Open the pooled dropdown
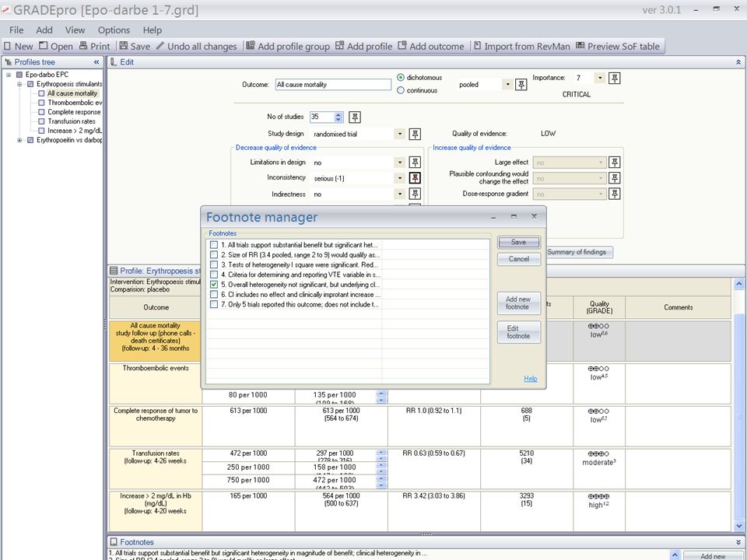The width and height of the screenshot is (747, 560). 508,85
